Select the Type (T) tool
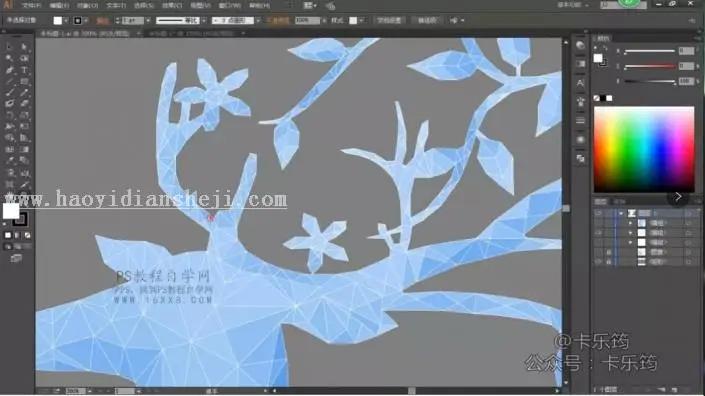Viewport: 705px width, 396px height. coord(24,70)
